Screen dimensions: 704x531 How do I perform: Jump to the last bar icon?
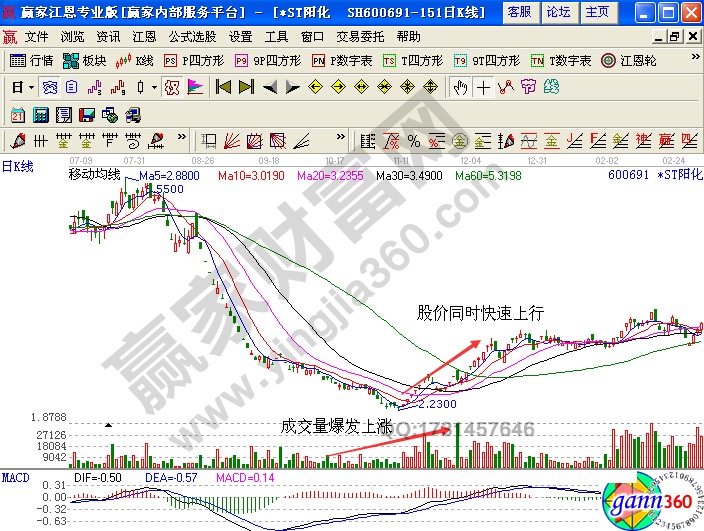point(246,87)
